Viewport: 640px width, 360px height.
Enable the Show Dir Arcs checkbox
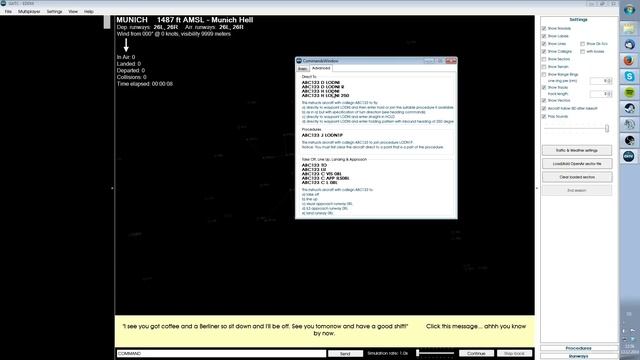(x=582, y=44)
